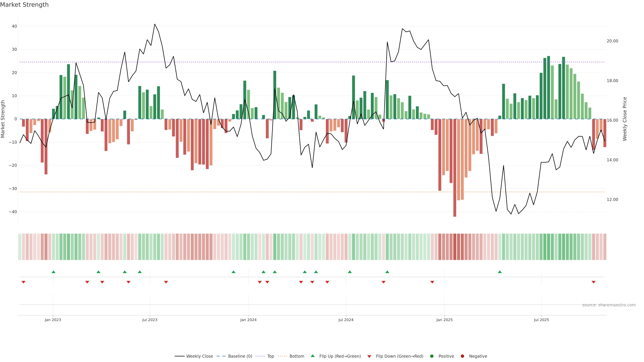The width and height of the screenshot is (644, 362).
Task: Click the lone green flip-up marker after Jan 2025
Action: tap(500, 272)
